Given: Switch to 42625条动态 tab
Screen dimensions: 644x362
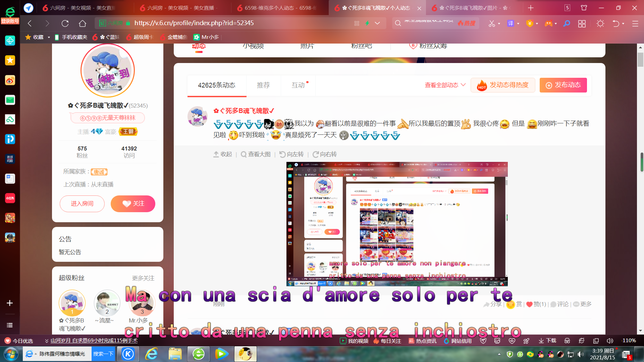Looking at the screenshot, I should tap(217, 85).
